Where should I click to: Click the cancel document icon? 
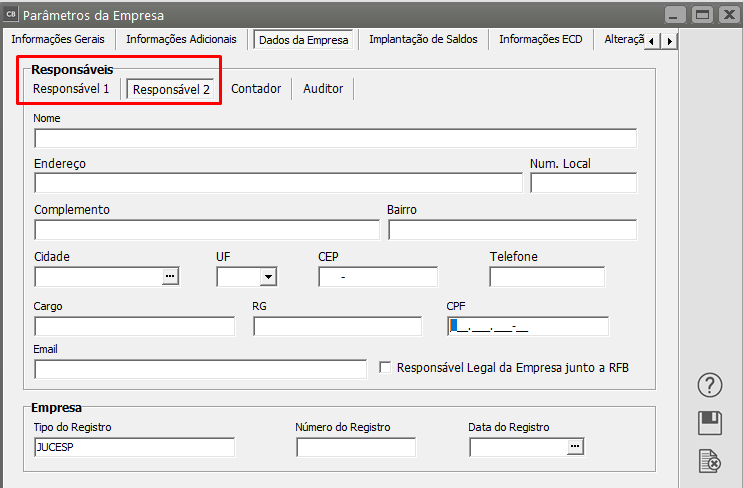pyautogui.click(x=709, y=460)
